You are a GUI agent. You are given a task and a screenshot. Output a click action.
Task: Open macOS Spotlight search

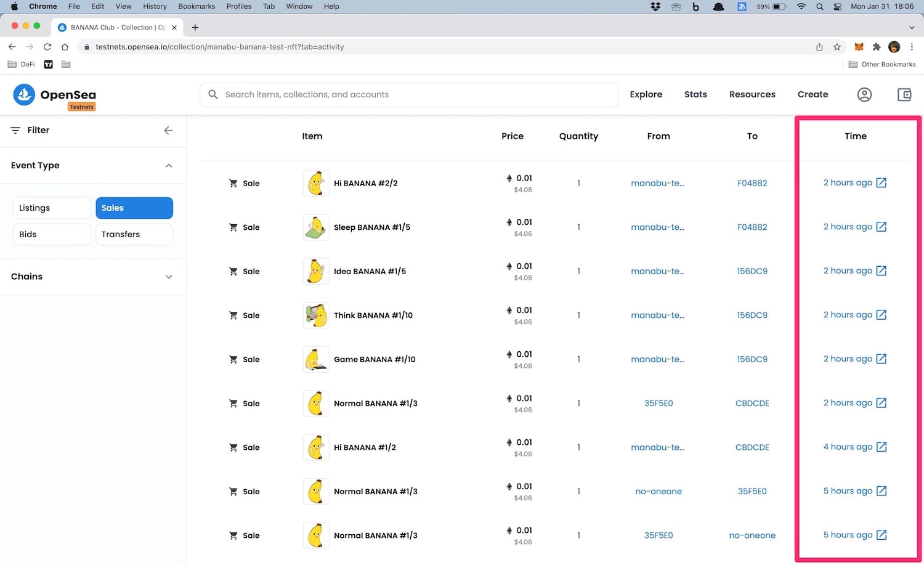[819, 6]
